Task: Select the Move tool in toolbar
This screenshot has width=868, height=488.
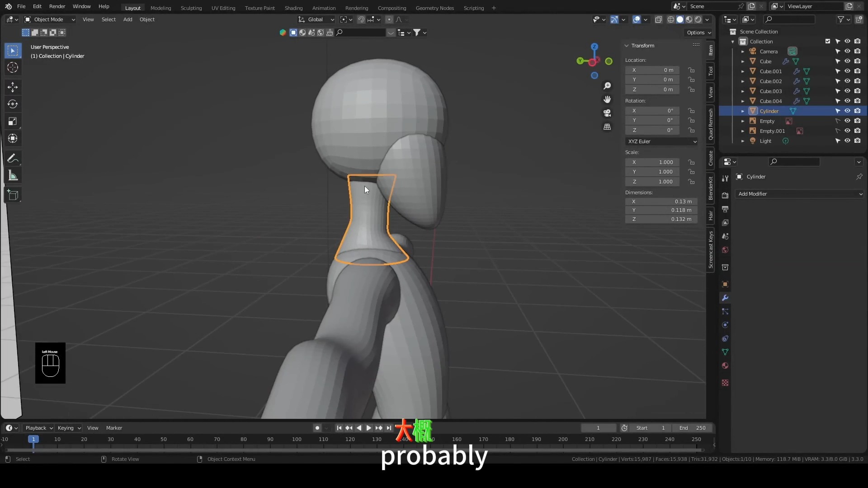Action: [x=13, y=87]
